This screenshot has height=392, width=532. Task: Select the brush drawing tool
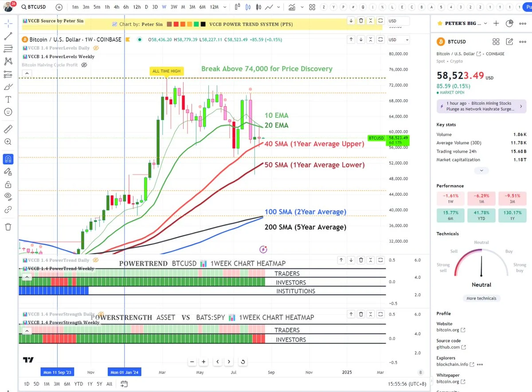pyautogui.click(x=8, y=87)
